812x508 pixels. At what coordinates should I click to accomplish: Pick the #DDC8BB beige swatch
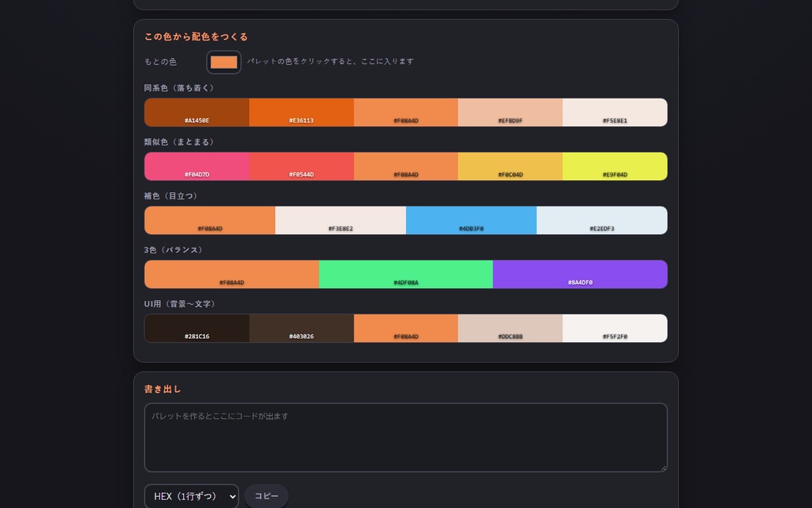pos(511,328)
